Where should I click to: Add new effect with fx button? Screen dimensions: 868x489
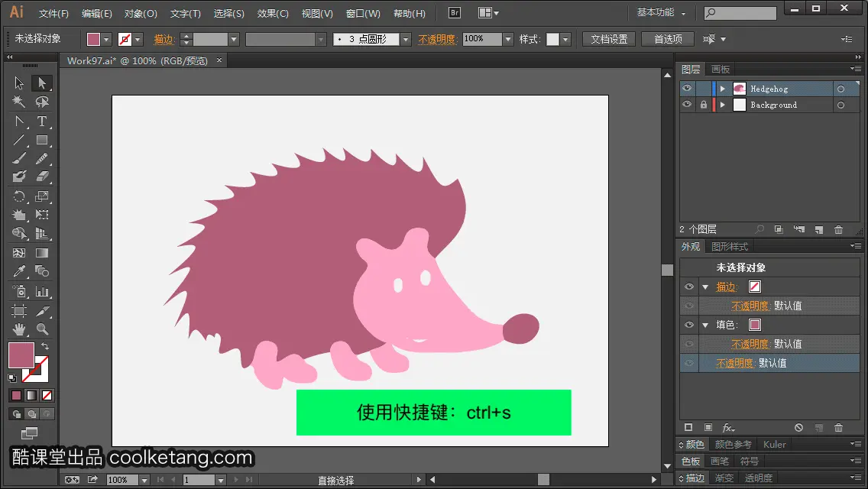click(728, 428)
